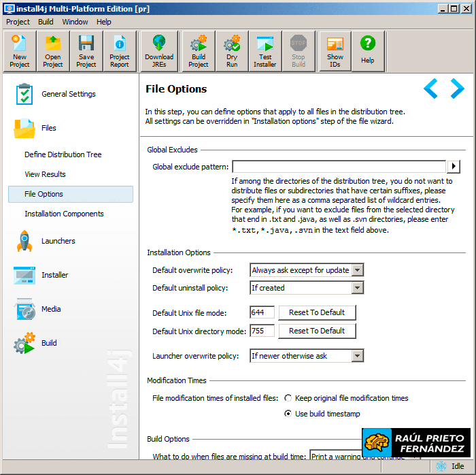Launch Test Installer from the toolbar
The width and height of the screenshot is (476, 475).
(x=265, y=51)
